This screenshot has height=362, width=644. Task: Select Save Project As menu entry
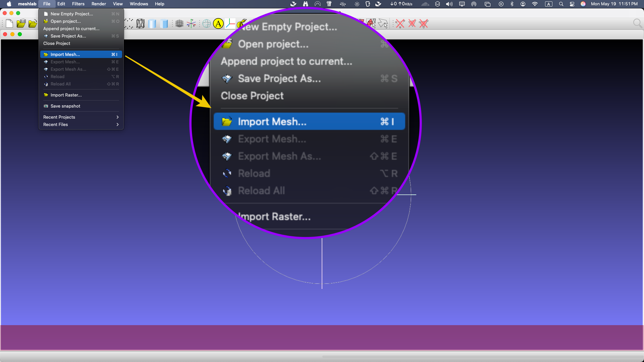(x=81, y=36)
